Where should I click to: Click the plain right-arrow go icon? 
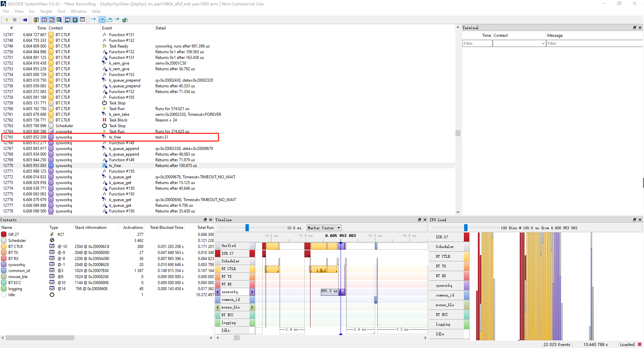point(94,20)
